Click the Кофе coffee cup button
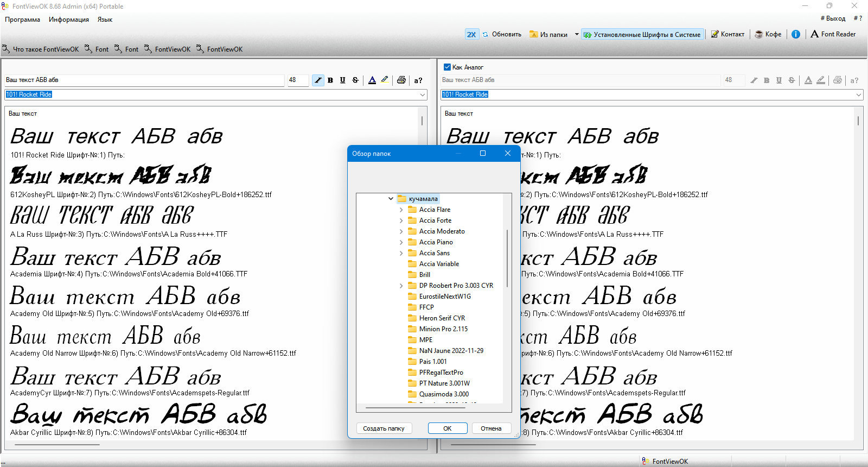Image resolution: width=868 pixels, height=467 pixels. click(768, 34)
